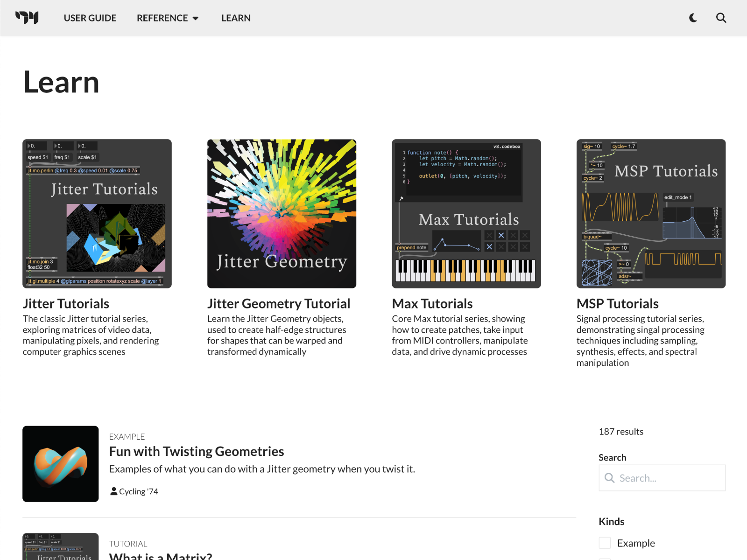The height and width of the screenshot is (560, 747).
Task: Open the Jitter Tutorials thumbnail image
Action: [97, 214]
